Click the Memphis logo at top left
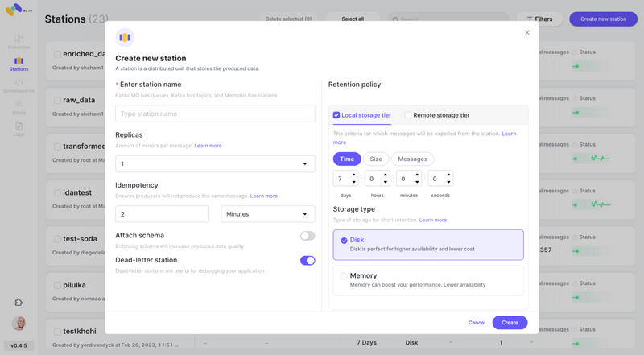 coord(14,10)
